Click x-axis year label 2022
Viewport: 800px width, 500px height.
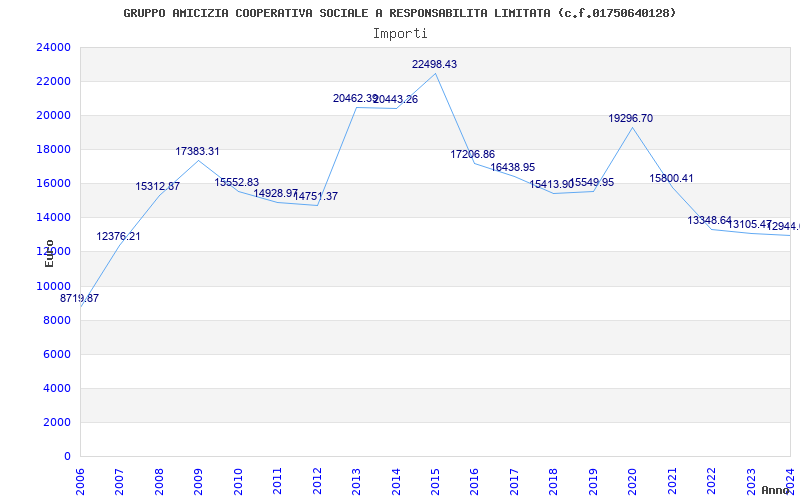click(x=712, y=481)
